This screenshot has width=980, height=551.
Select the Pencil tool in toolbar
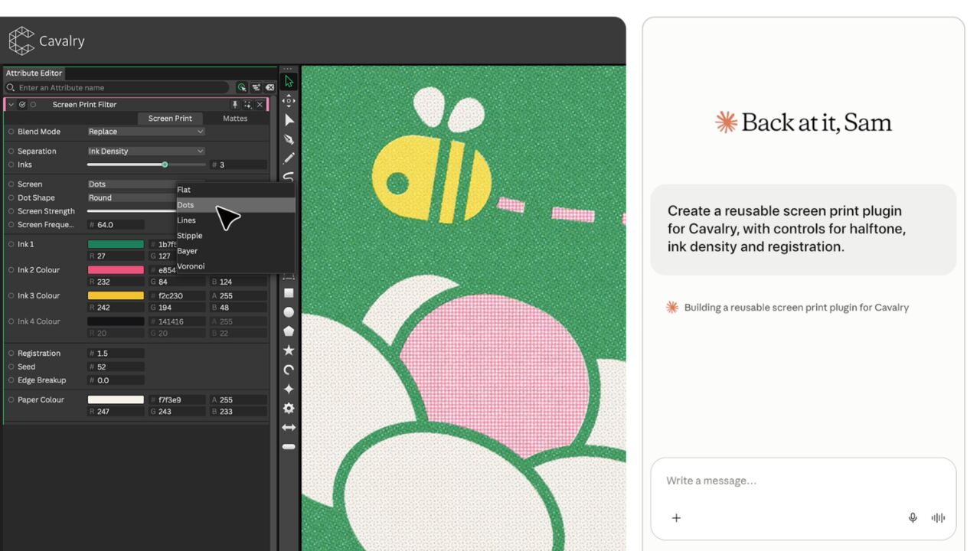289,158
